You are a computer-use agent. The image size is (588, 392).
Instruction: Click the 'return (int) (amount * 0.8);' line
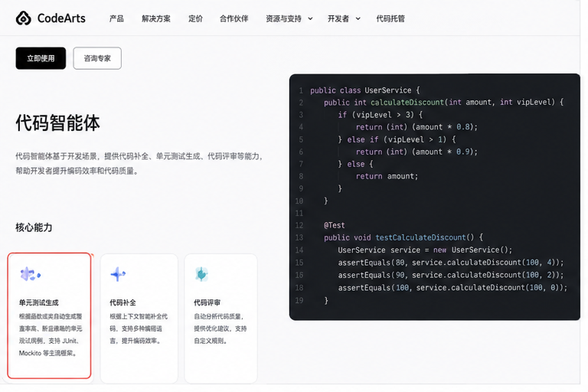(416, 127)
